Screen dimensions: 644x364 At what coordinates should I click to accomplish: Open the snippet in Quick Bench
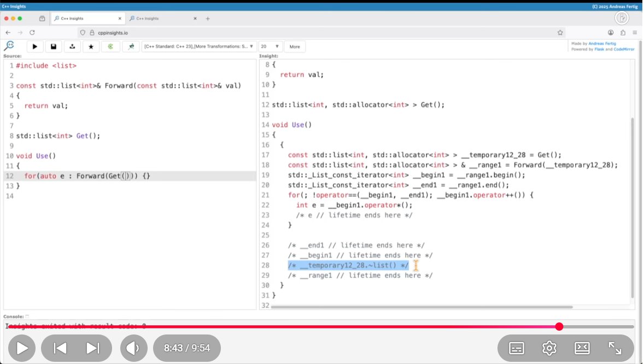coord(131,46)
